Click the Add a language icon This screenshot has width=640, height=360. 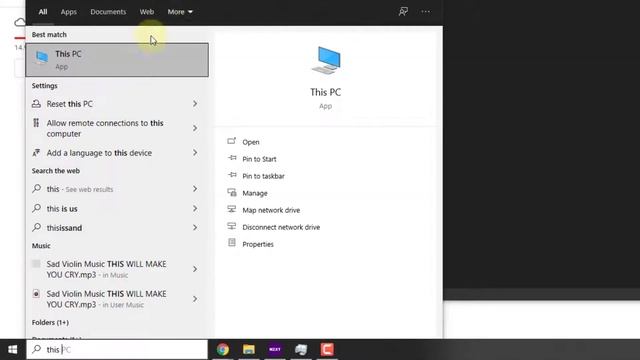(x=36, y=153)
